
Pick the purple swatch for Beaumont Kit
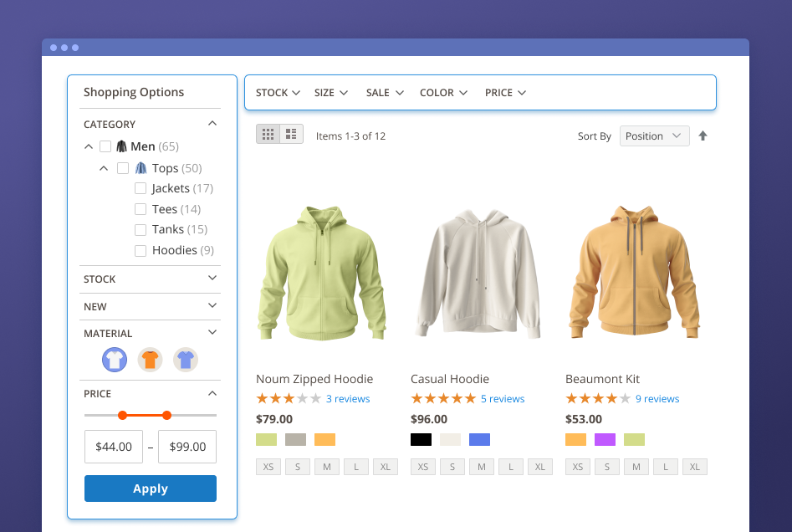pyautogui.click(x=605, y=440)
